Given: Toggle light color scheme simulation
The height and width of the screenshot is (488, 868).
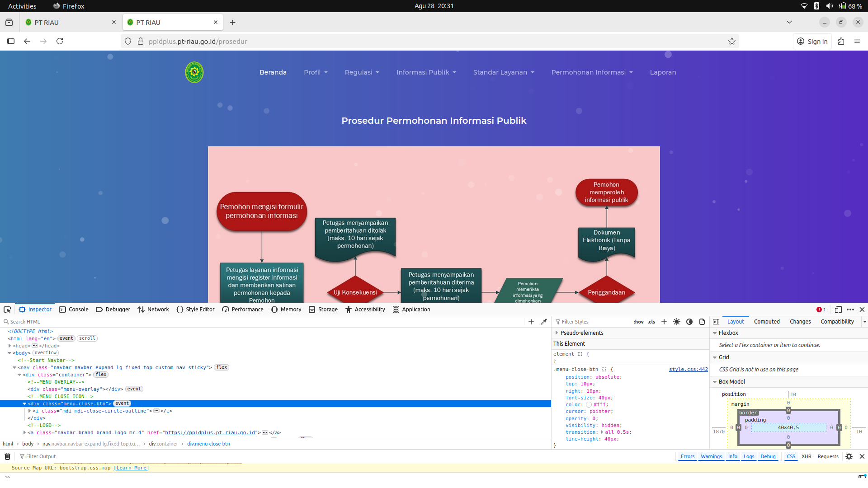Looking at the screenshot, I should coord(677,322).
